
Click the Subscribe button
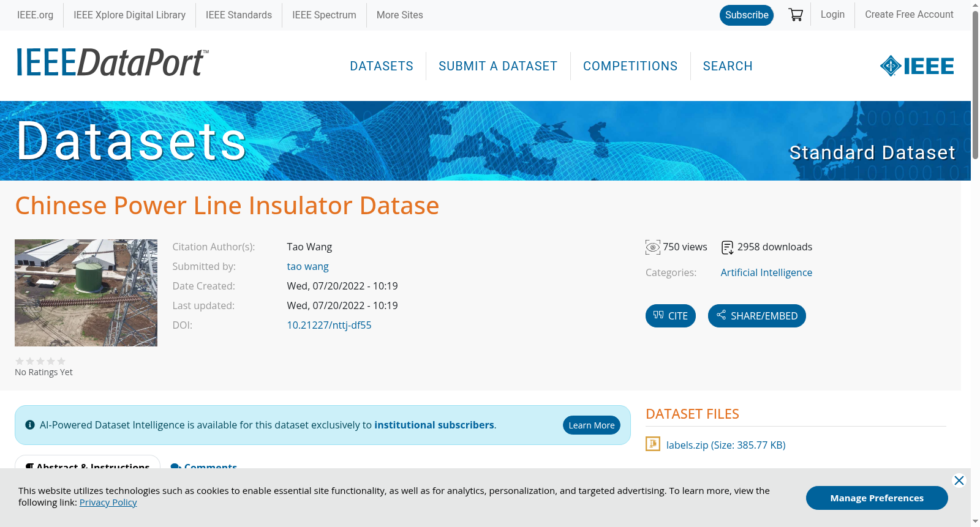(x=747, y=15)
